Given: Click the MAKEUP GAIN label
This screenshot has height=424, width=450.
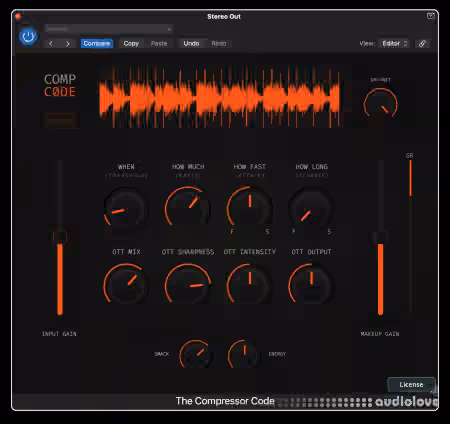Looking at the screenshot, I should tap(380, 334).
